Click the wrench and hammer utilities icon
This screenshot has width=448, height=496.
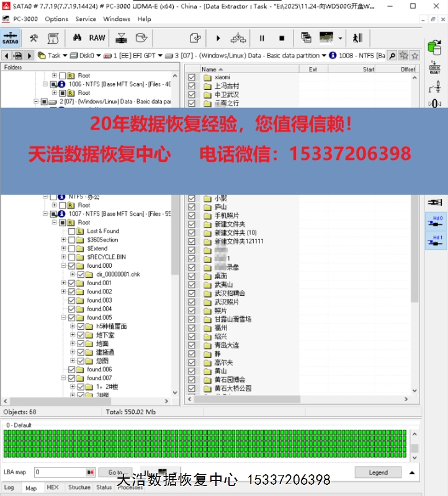[x=34, y=38]
